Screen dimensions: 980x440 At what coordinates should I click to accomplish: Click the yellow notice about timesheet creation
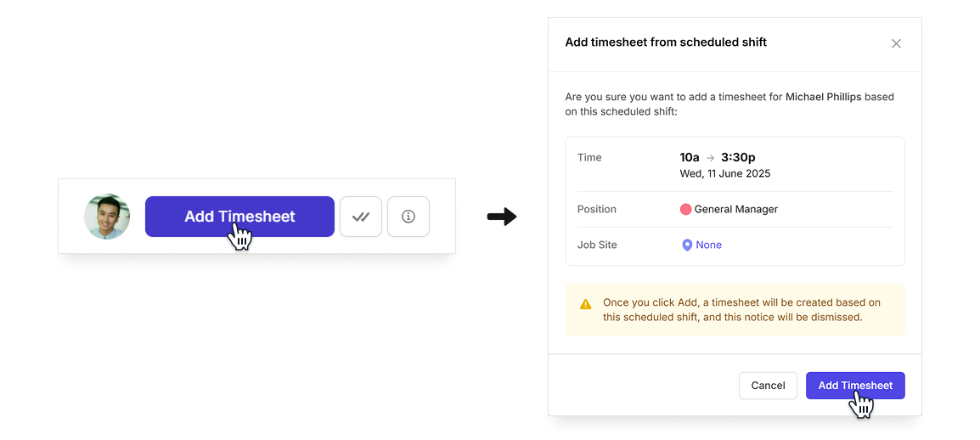coord(735,310)
